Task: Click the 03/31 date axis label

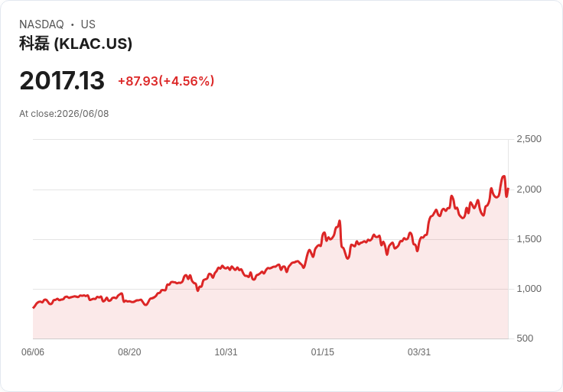Action: (x=419, y=352)
